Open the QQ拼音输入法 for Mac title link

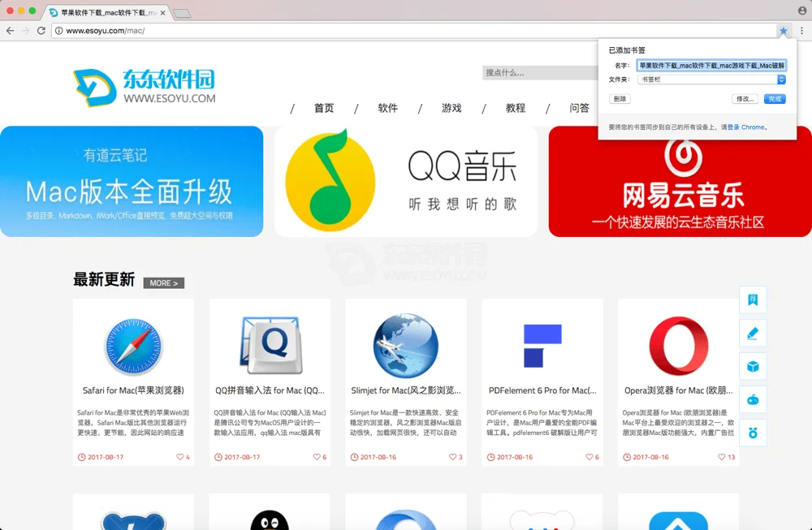click(270, 390)
